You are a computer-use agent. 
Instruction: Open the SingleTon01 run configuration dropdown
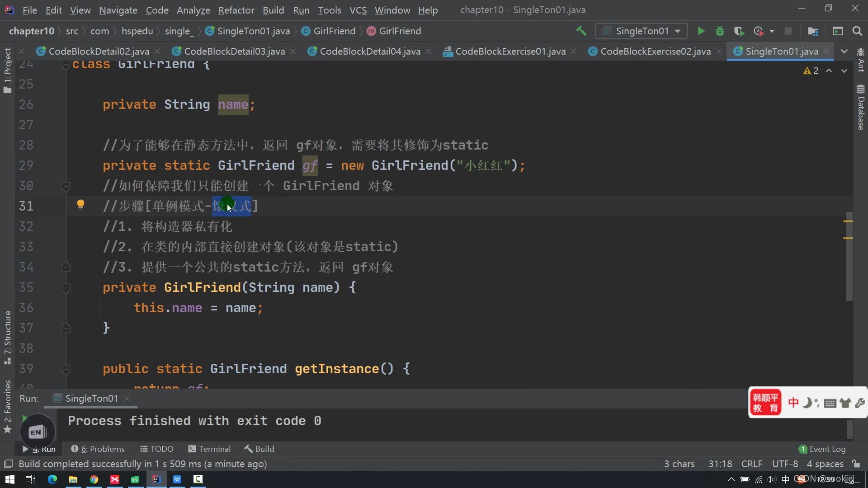tap(642, 31)
